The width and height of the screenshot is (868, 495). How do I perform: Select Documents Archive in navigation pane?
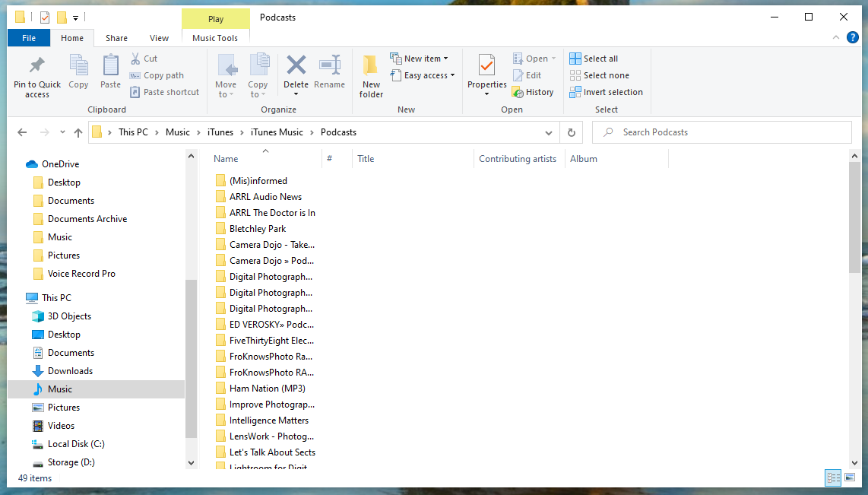coord(87,219)
